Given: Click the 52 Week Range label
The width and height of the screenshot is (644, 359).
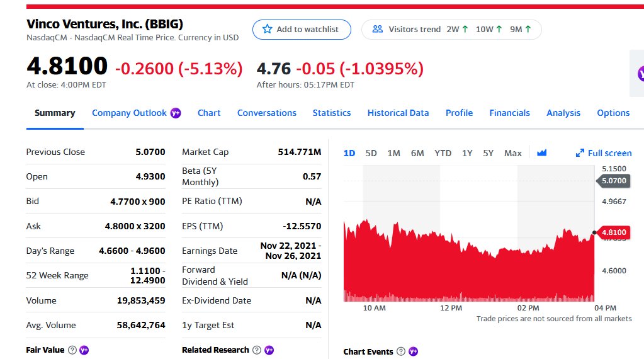Looking at the screenshot, I should point(57,276).
